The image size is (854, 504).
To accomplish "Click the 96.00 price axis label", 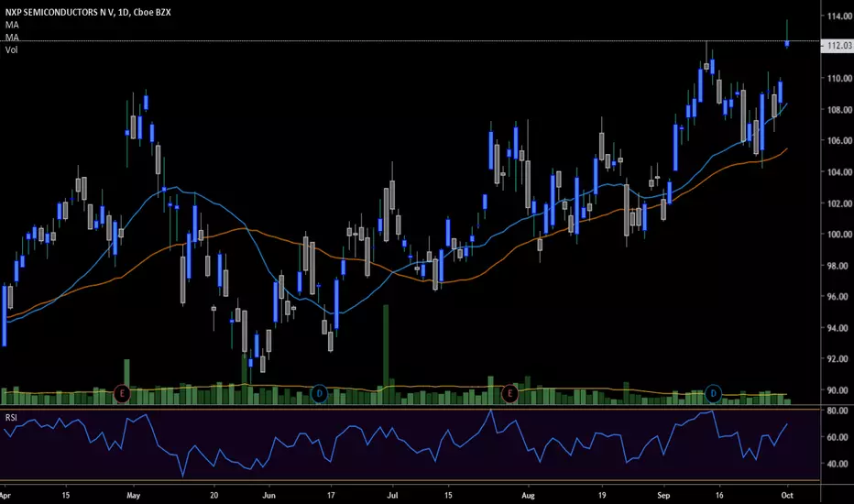I will pos(839,297).
